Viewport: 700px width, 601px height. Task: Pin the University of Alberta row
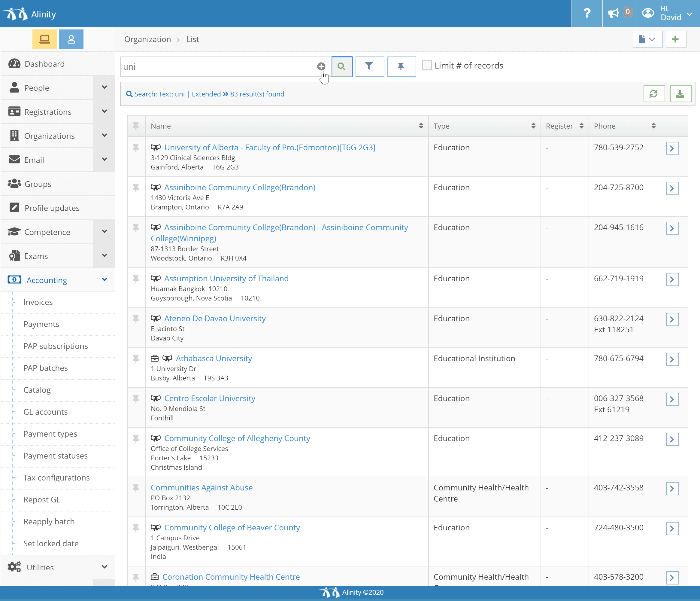[136, 148]
